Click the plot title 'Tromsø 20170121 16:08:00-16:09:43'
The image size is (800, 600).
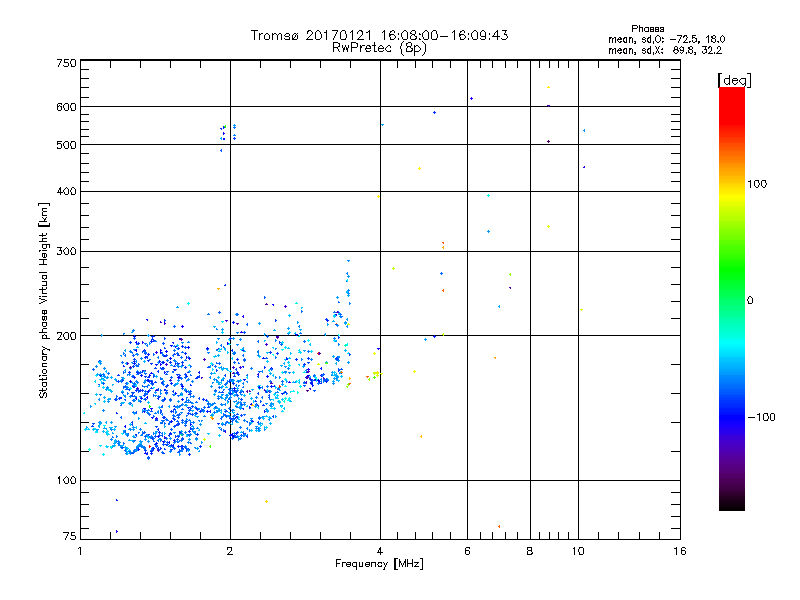[x=379, y=35]
